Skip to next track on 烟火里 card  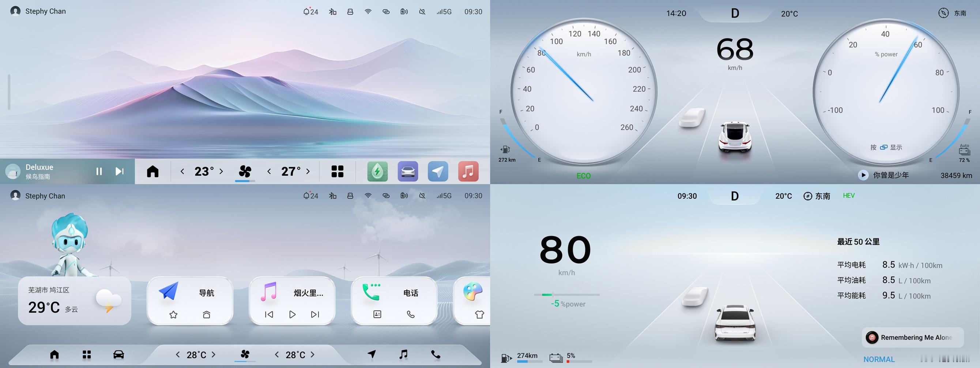point(315,314)
